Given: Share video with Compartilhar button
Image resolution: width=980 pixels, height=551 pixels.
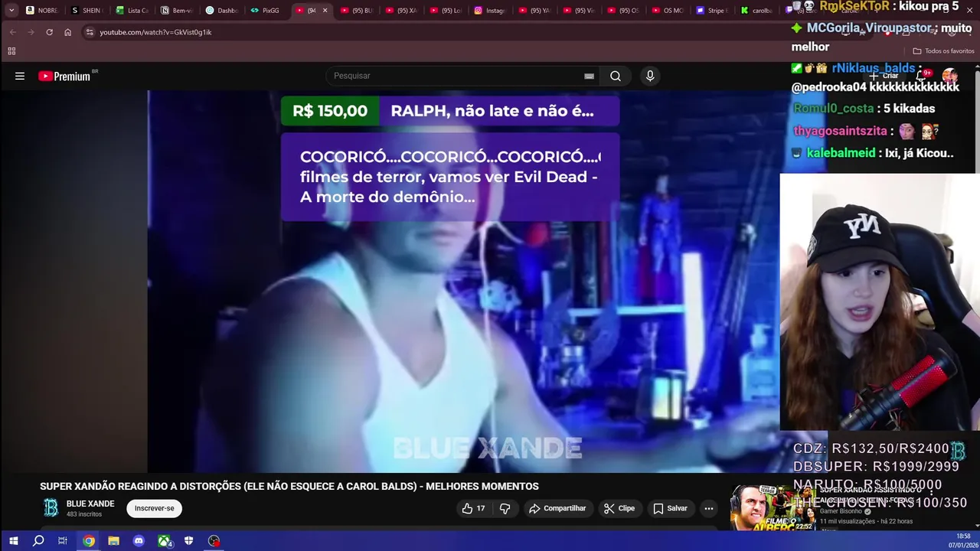Looking at the screenshot, I should (557, 508).
